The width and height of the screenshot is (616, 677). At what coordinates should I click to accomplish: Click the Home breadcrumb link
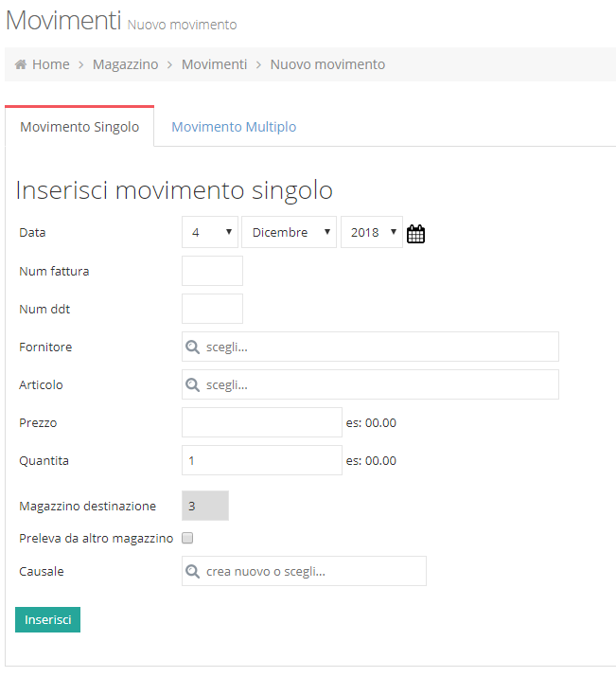(x=51, y=64)
